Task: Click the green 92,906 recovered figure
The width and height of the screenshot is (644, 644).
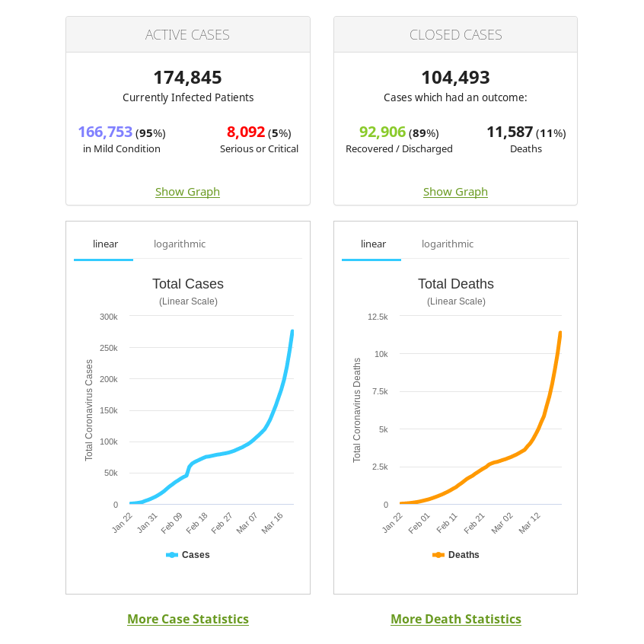Action: pos(382,132)
